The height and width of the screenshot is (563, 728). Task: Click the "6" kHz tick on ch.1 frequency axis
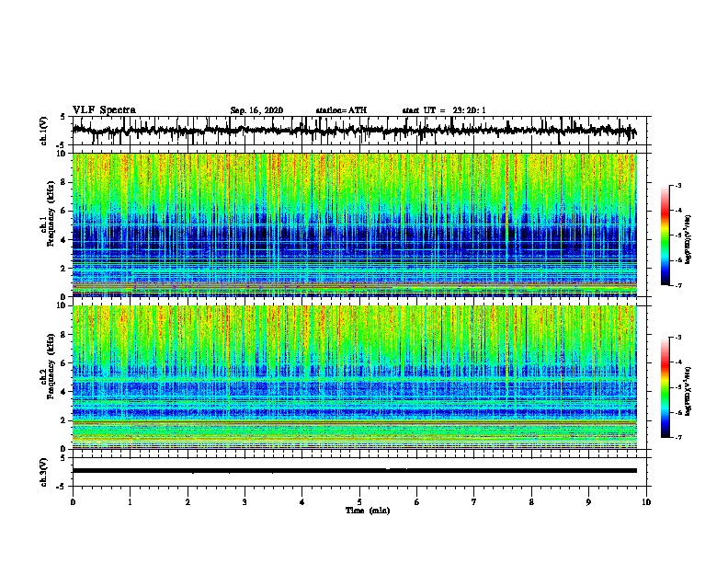point(63,211)
